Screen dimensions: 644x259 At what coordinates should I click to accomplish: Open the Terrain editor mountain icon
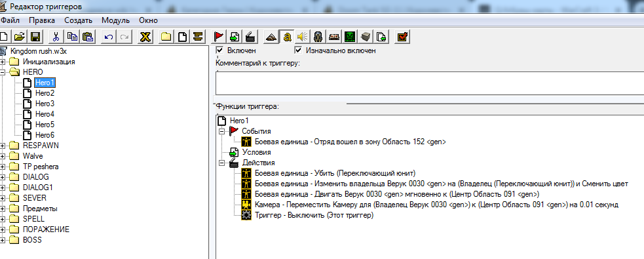tap(271, 37)
